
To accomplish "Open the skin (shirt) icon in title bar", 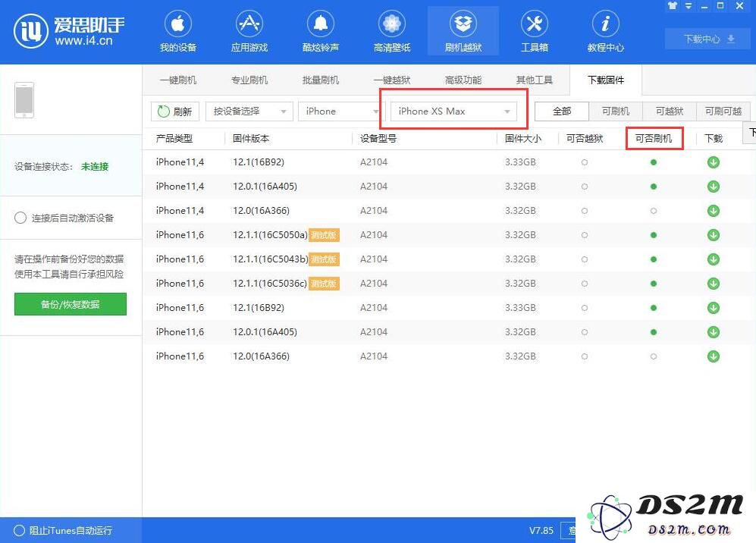I will pyautogui.click(x=673, y=6).
